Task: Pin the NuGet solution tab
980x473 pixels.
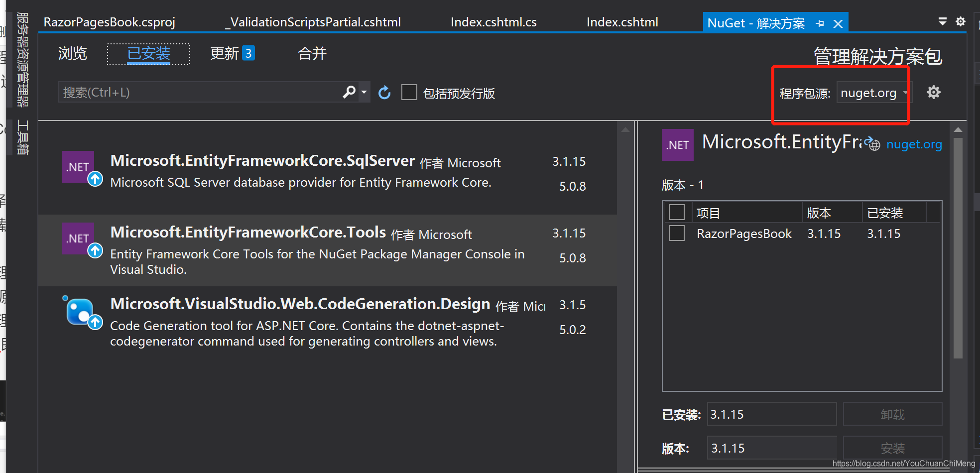Action: tap(820, 23)
